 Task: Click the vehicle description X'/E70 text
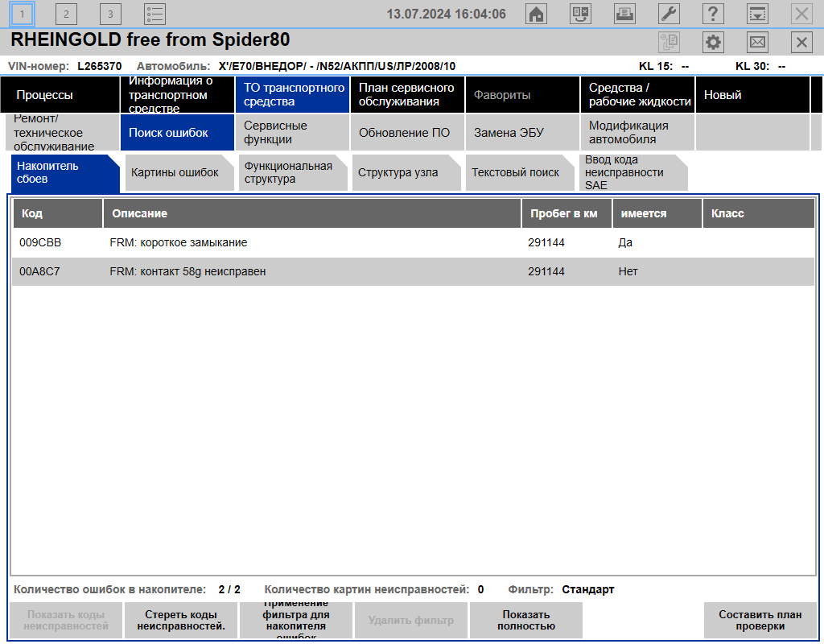click(337, 66)
